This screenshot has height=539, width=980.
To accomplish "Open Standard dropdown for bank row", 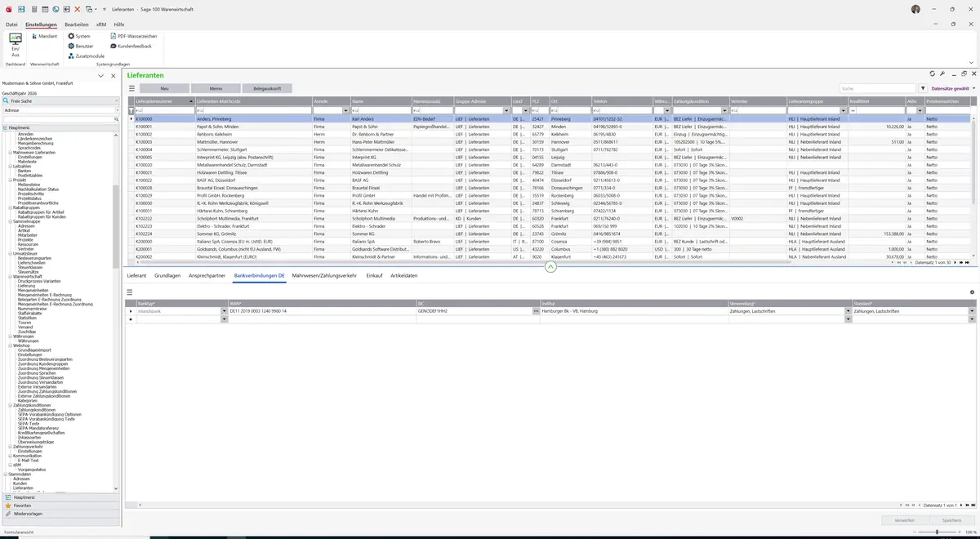I will [x=972, y=311].
